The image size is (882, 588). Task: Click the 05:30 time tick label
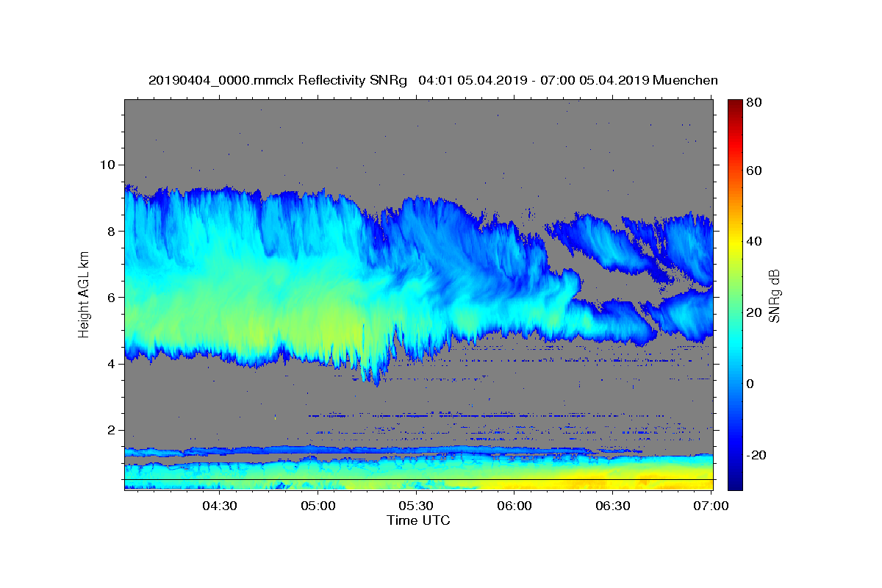[x=416, y=506]
